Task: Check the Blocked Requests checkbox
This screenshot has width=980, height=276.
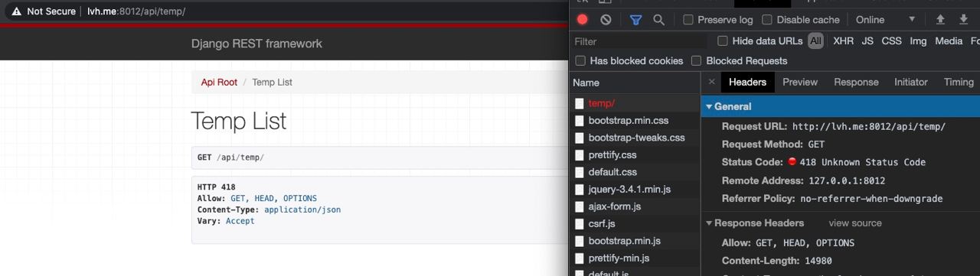Action: pyautogui.click(x=697, y=60)
